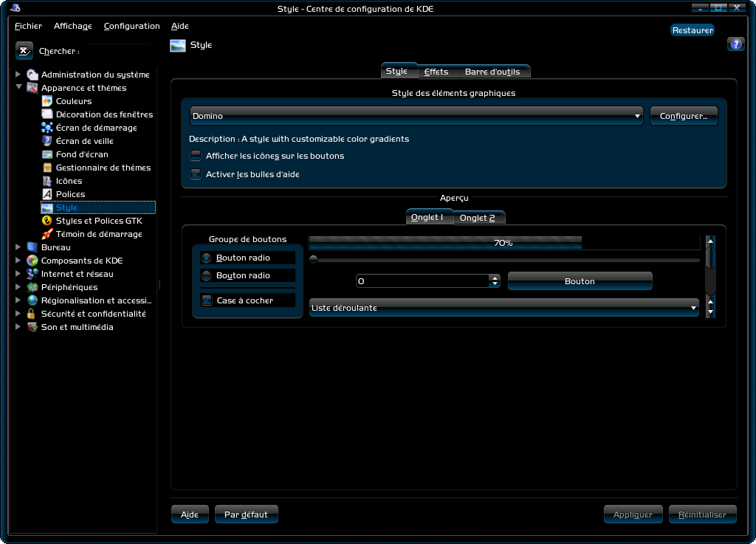Click the Couleurs palette icon
This screenshot has height=544, width=756.
click(47, 100)
